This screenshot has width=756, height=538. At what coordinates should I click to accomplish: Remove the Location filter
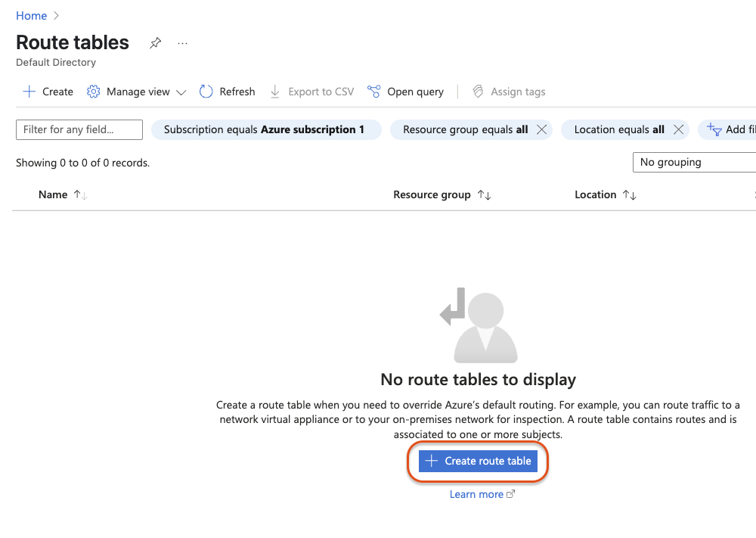click(x=678, y=130)
